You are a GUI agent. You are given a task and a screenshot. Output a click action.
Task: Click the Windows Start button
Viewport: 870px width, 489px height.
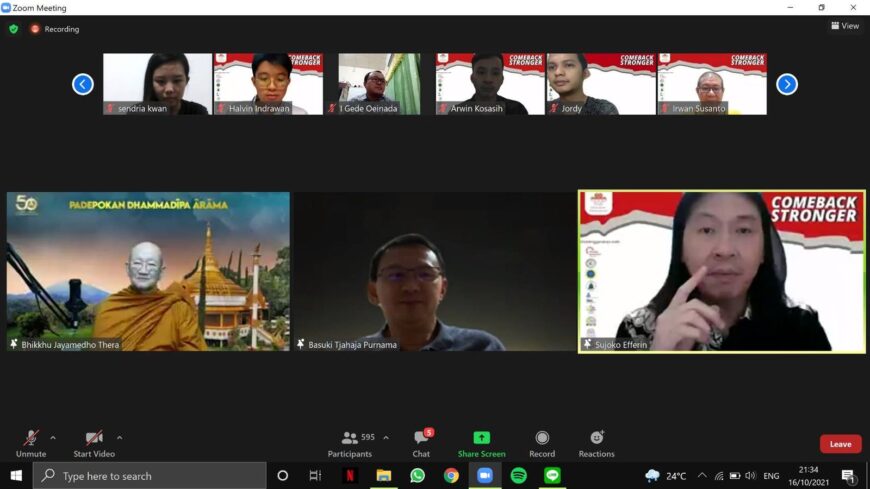pos(16,476)
